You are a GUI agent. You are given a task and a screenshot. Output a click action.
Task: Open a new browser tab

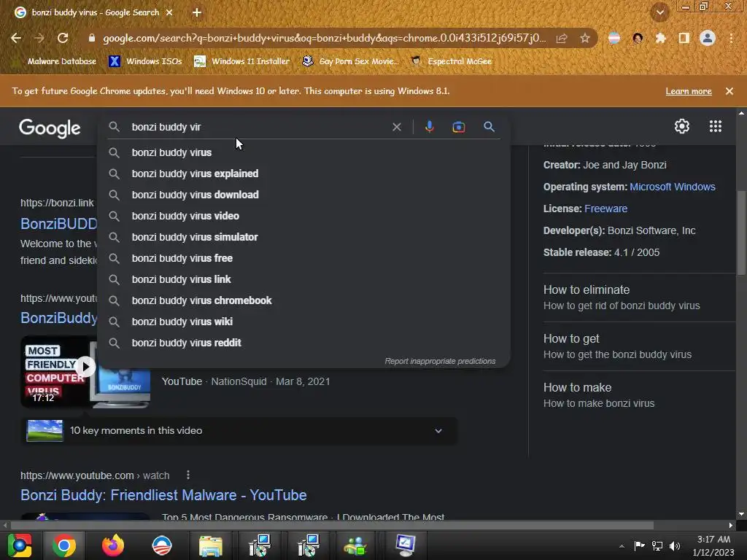coord(197,12)
